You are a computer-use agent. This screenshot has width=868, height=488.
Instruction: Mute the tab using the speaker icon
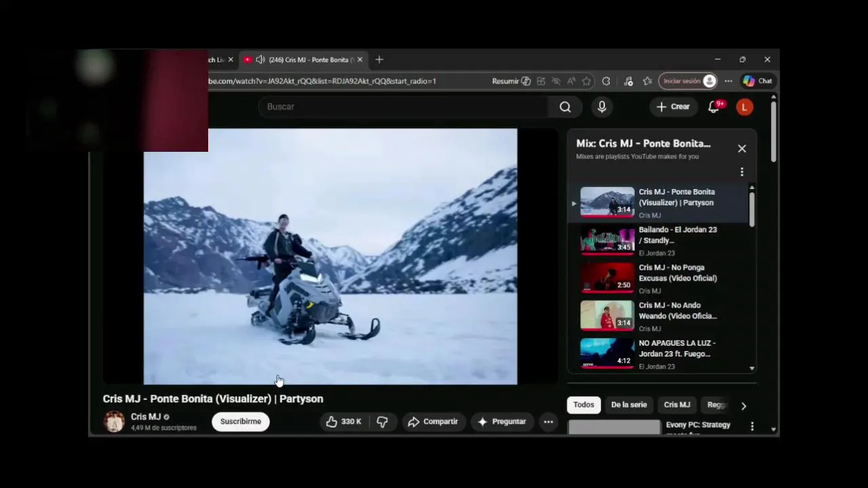coord(260,60)
